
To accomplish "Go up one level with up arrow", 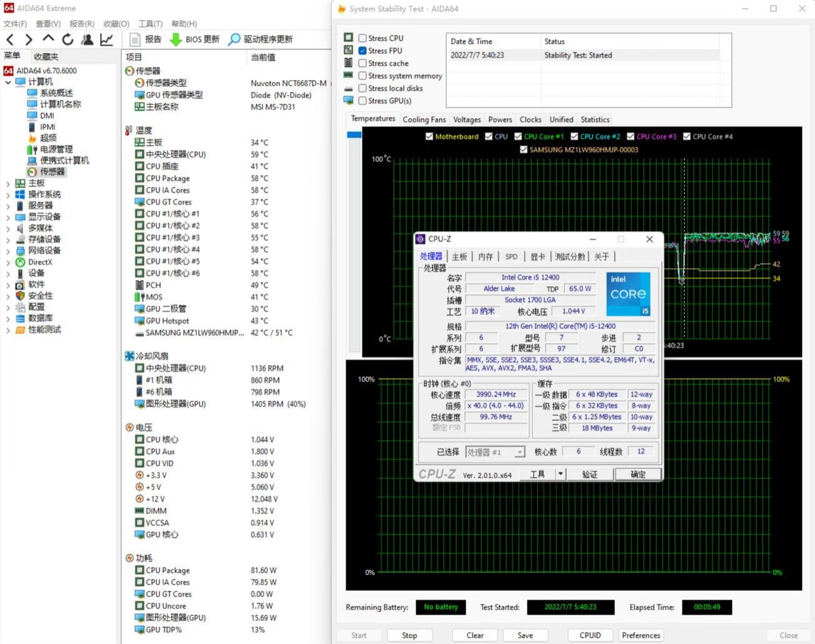I will (48, 39).
